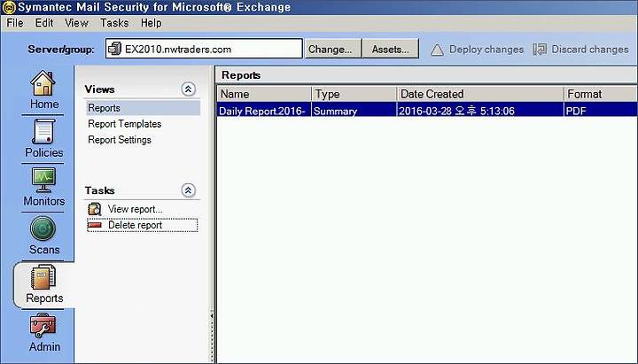Open the Monitors section

44,187
